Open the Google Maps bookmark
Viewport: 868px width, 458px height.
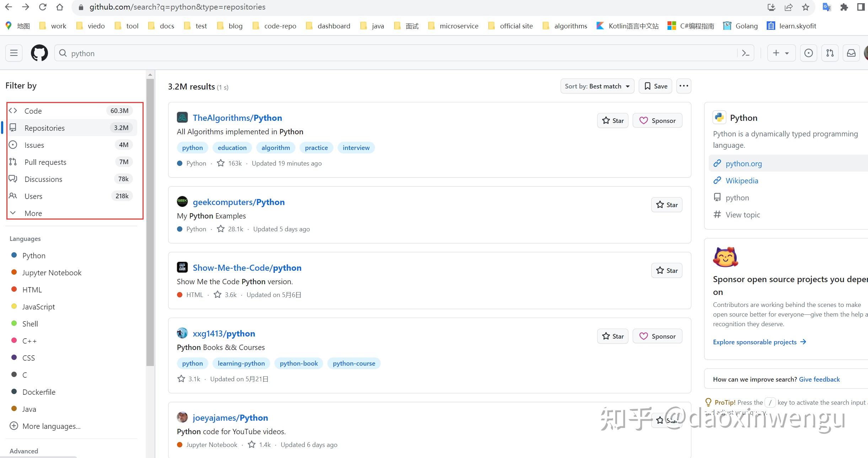(17, 26)
